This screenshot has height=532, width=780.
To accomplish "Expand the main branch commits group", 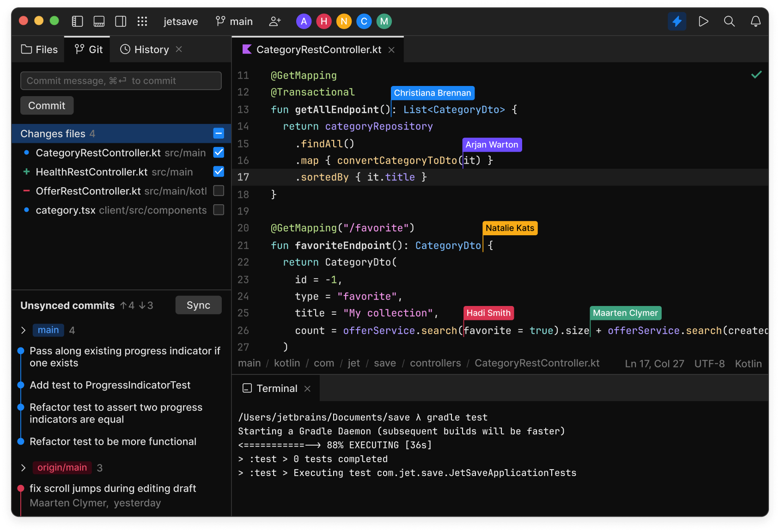I will (24, 330).
